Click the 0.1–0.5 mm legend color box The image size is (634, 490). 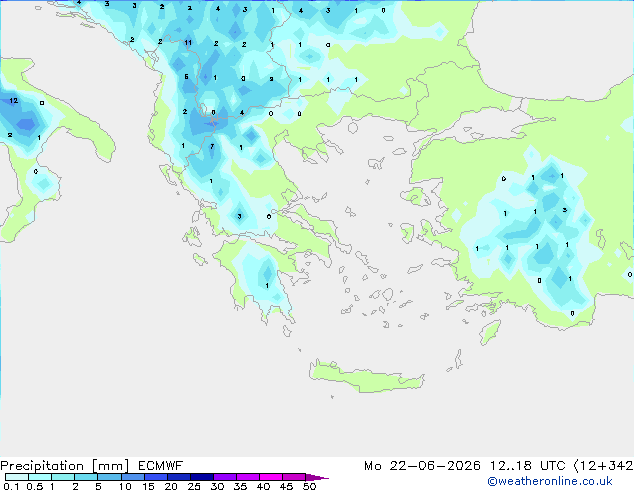pos(17,477)
